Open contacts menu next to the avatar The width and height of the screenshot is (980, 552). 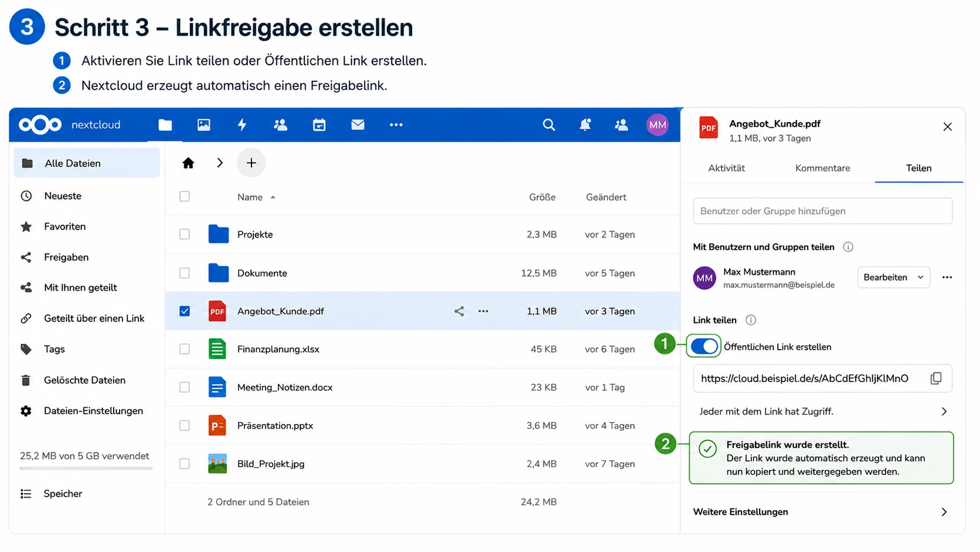click(x=621, y=124)
